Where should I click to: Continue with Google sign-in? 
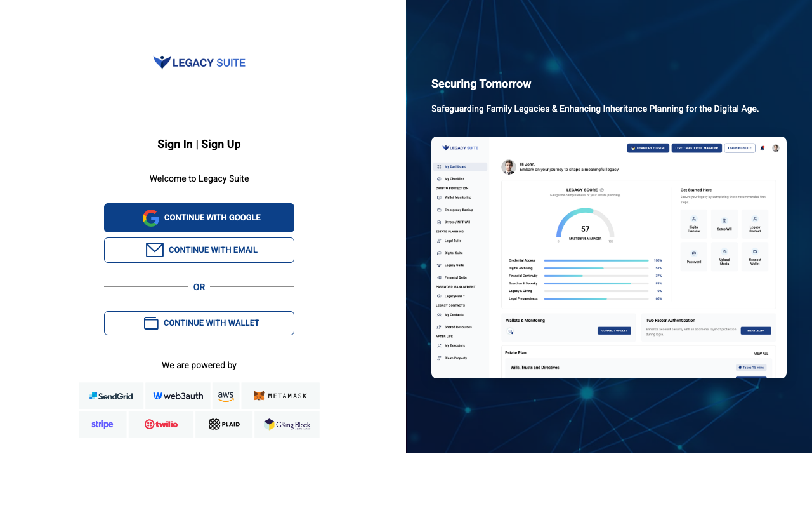pyautogui.click(x=199, y=218)
